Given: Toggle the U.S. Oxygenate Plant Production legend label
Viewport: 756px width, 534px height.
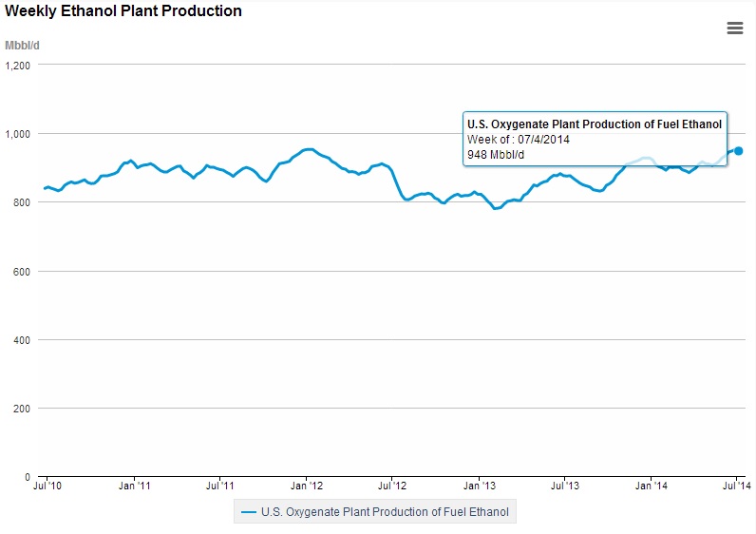Looking at the screenshot, I should click(385, 512).
